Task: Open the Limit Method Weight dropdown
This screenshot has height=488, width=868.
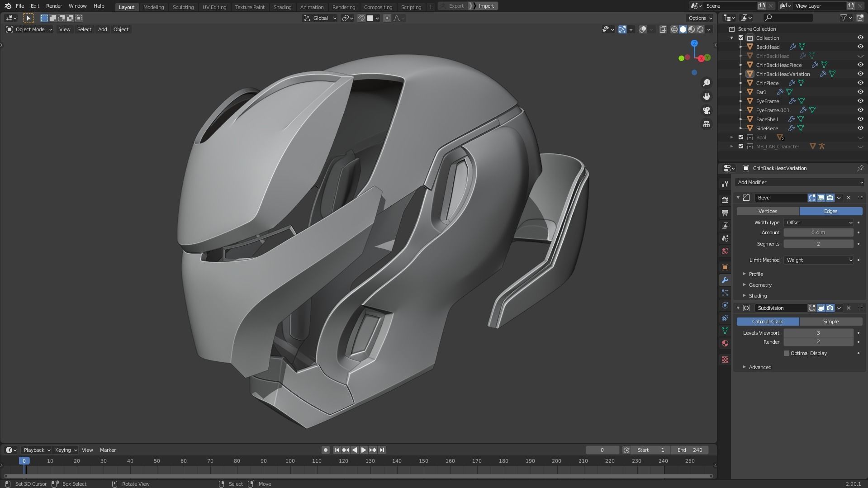Action: pos(819,260)
